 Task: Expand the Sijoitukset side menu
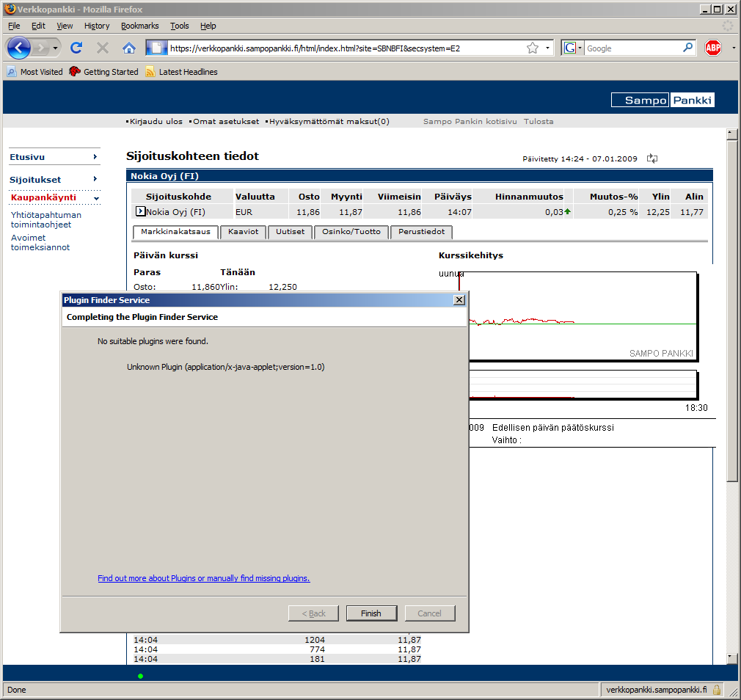[x=54, y=180]
